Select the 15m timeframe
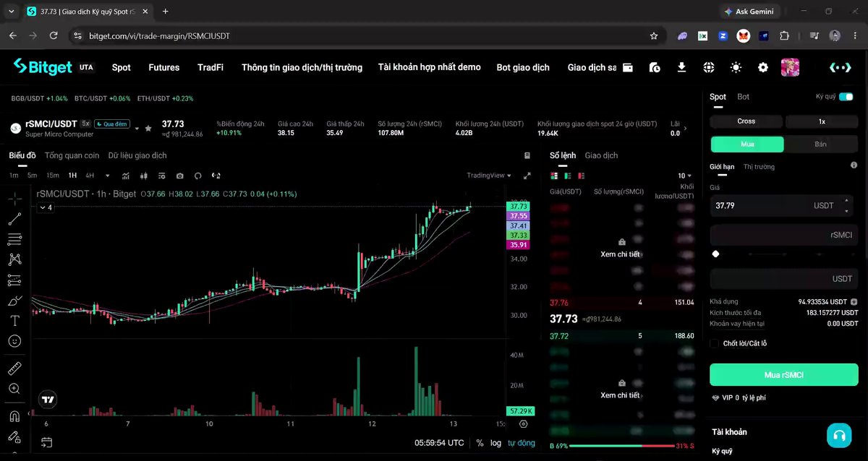 point(53,176)
